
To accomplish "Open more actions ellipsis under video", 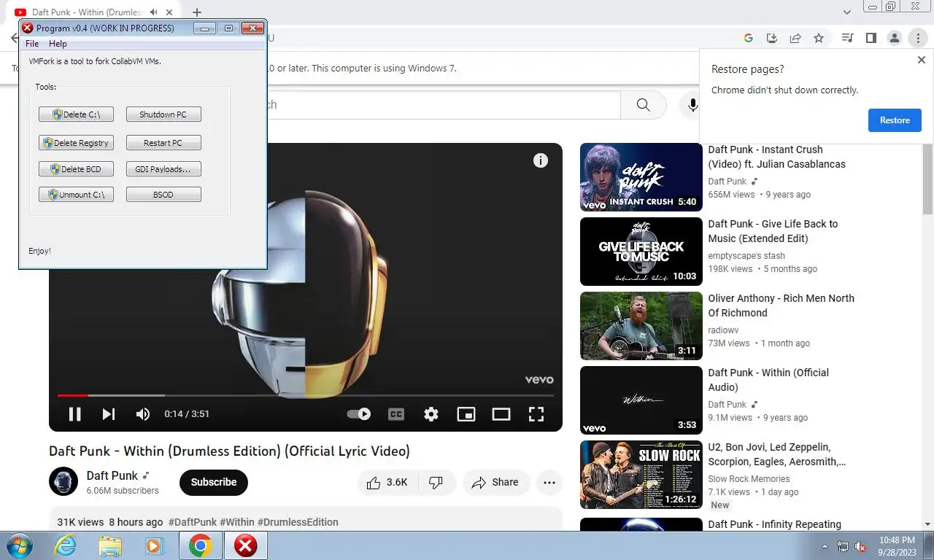I will coord(549,482).
